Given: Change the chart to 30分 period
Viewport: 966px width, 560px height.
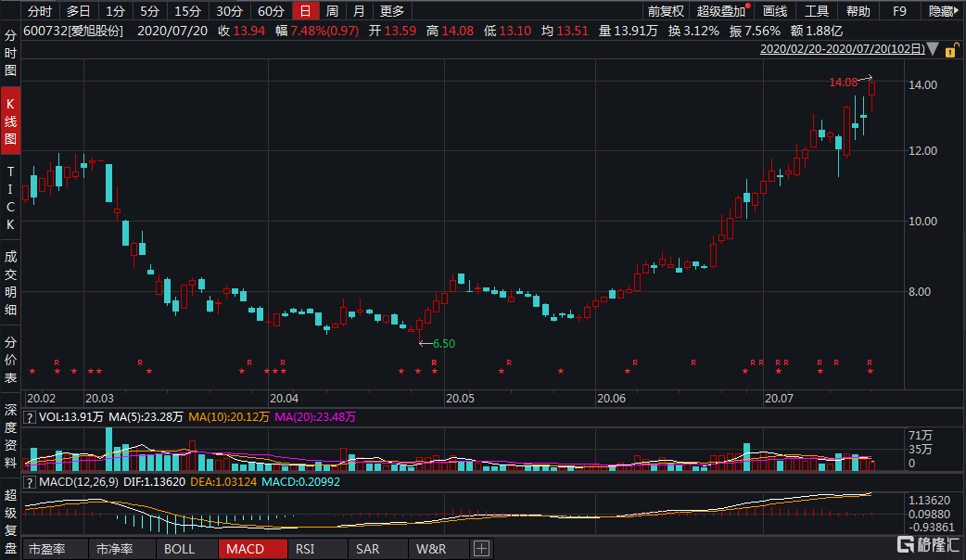Looking at the screenshot, I should (230, 11).
